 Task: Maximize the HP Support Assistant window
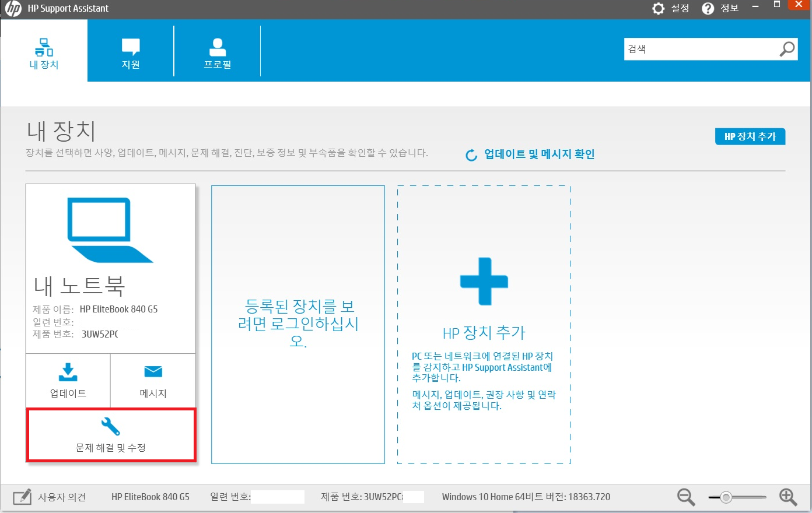pos(777,5)
